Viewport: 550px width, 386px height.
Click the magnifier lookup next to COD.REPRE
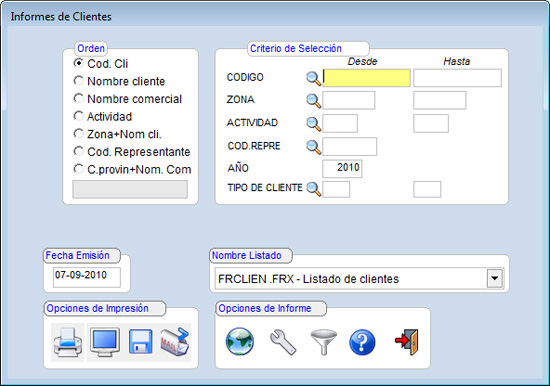[x=313, y=147]
